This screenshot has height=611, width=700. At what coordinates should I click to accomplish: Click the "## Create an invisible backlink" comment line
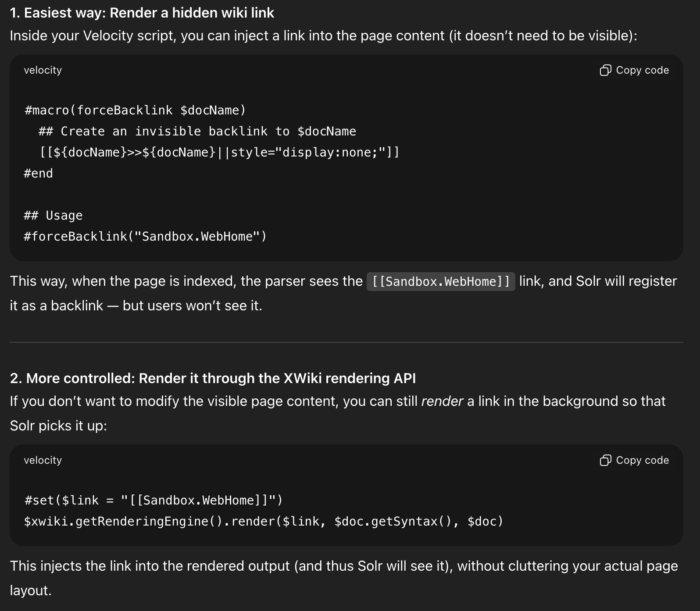coord(197,131)
